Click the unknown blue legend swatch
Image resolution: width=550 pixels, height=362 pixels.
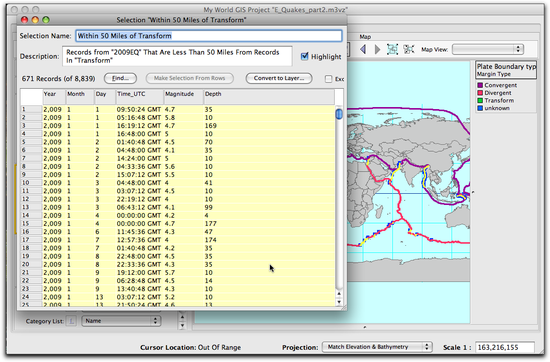click(480, 108)
